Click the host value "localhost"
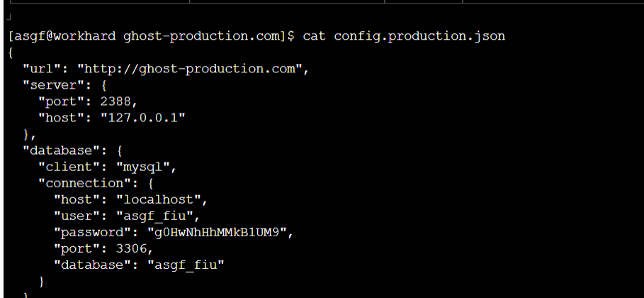Image resolution: width=644 pixels, height=298 pixels. 159,199
